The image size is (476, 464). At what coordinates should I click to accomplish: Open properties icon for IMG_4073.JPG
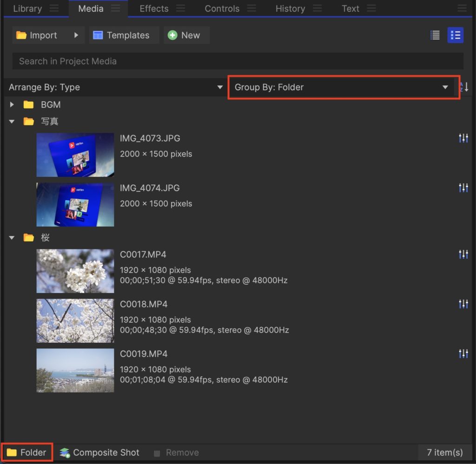(x=463, y=138)
